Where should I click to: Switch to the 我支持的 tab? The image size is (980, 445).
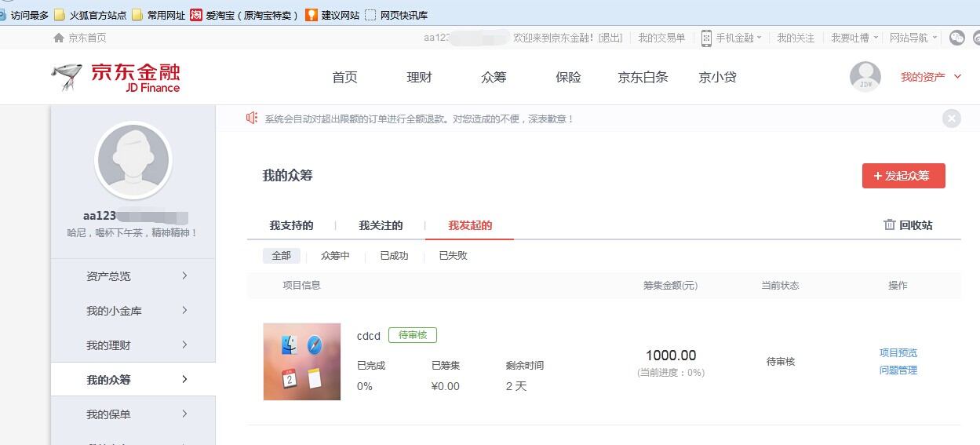(x=291, y=226)
